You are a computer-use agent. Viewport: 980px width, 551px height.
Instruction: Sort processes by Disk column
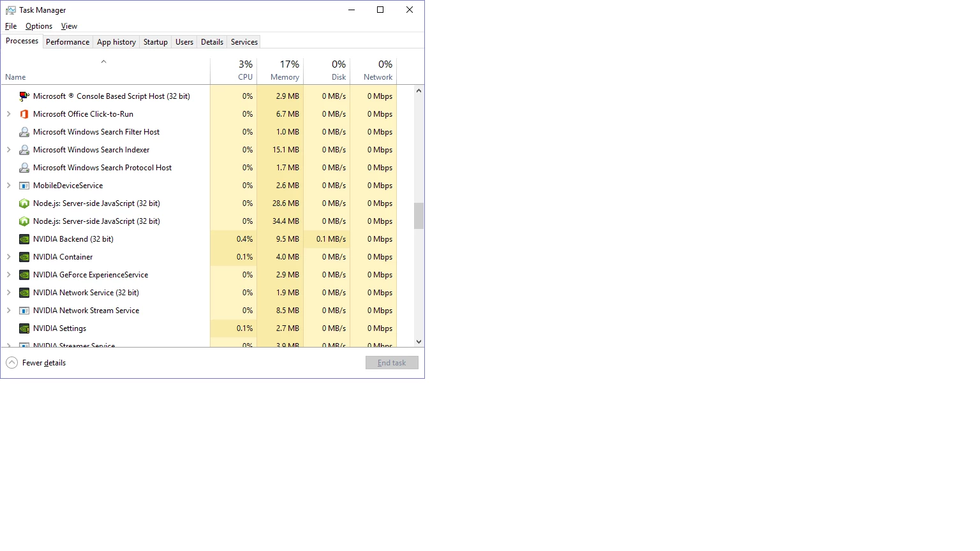327,71
